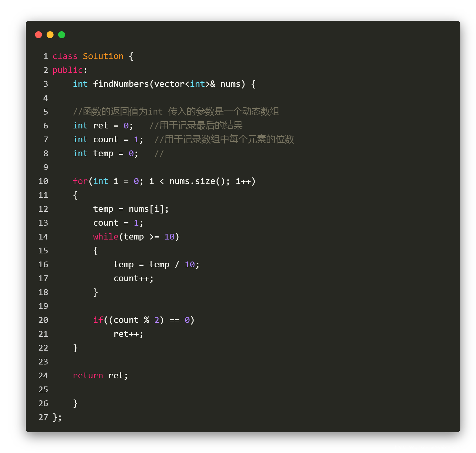Click 'nums.size()' on line 10
Screen dimensions: 476x453
pos(197,181)
